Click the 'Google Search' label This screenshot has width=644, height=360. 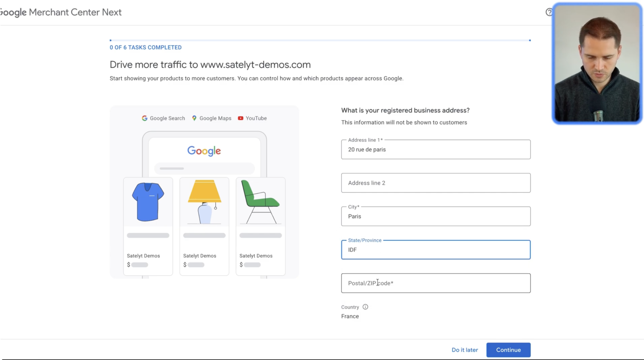(x=167, y=118)
